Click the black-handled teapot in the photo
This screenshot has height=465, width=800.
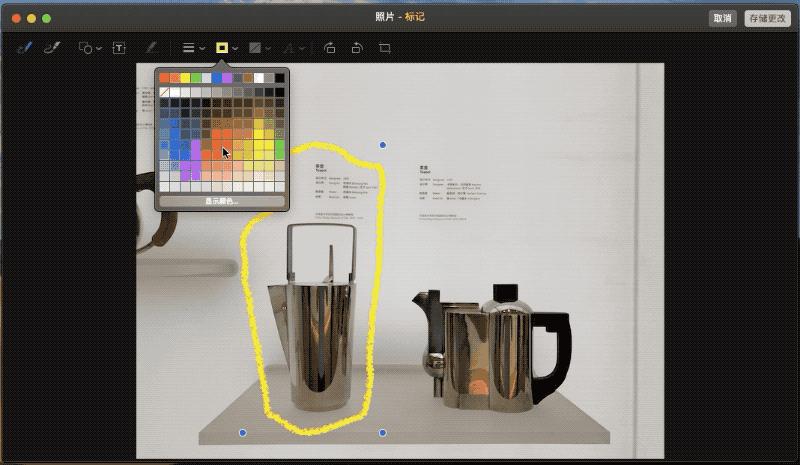492,350
